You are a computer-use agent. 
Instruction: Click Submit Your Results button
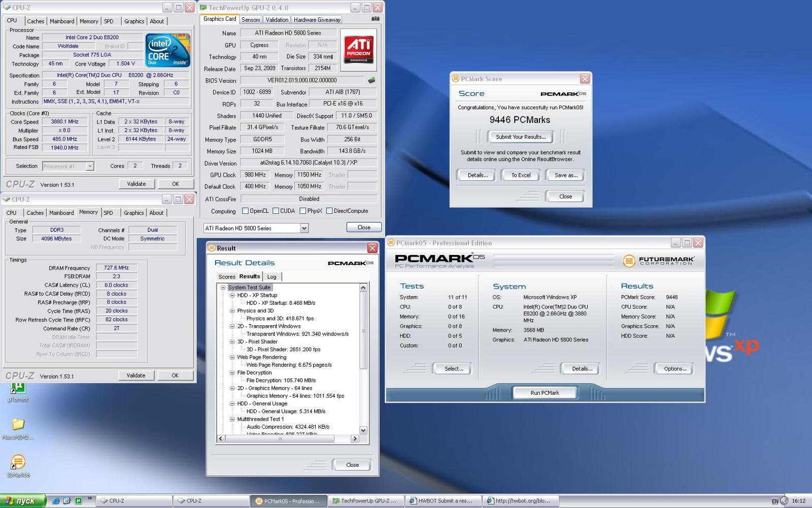click(x=521, y=137)
